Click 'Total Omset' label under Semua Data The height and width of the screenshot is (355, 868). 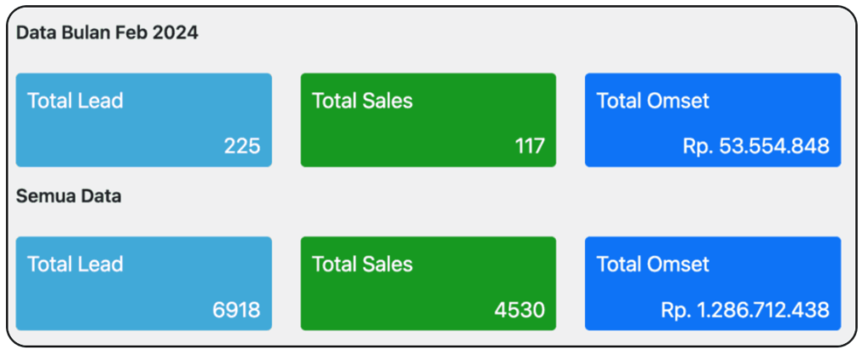tap(654, 265)
